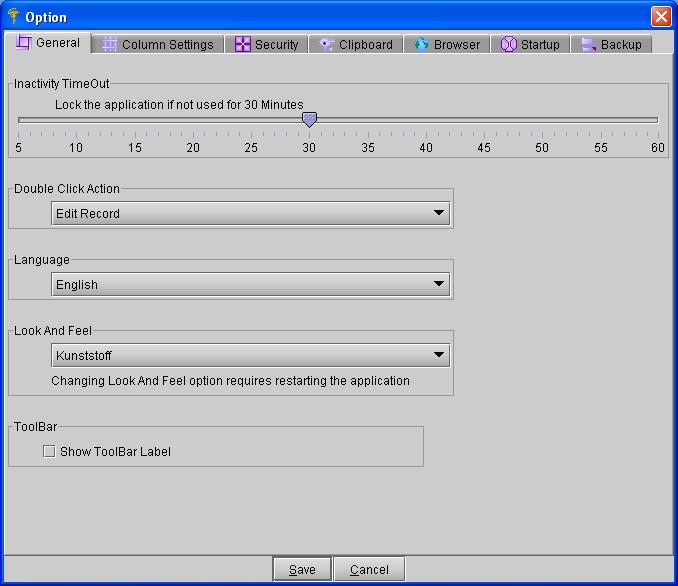Click the Clipboard tab icon
This screenshot has height=586, width=678.
click(x=327, y=45)
